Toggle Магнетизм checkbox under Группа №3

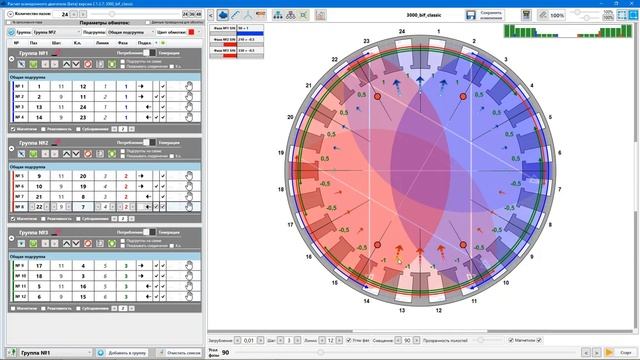pyautogui.click(x=13, y=309)
